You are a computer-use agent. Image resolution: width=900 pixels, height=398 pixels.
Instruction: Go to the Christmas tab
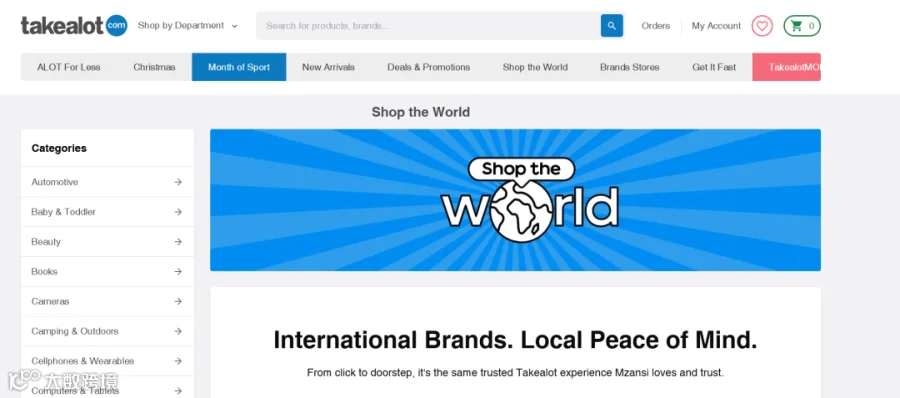point(154,67)
